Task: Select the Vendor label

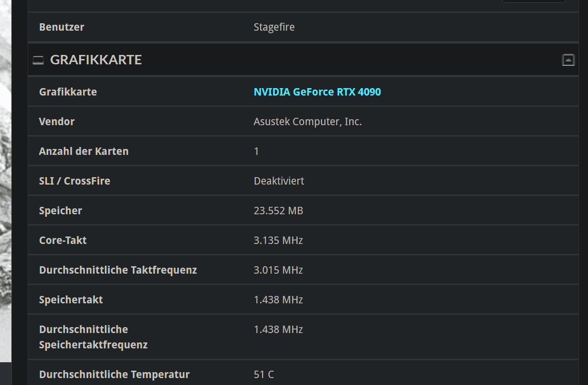Action: pyautogui.click(x=57, y=122)
